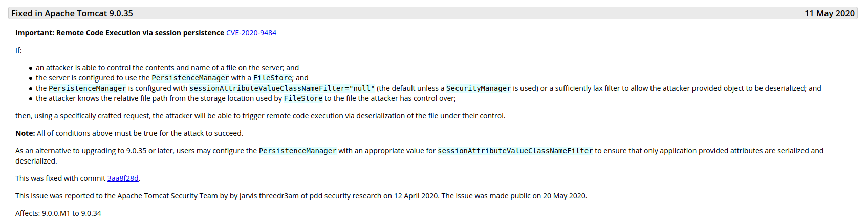
Task: Click the "11 May 2020" date in header
Action: pos(829,13)
